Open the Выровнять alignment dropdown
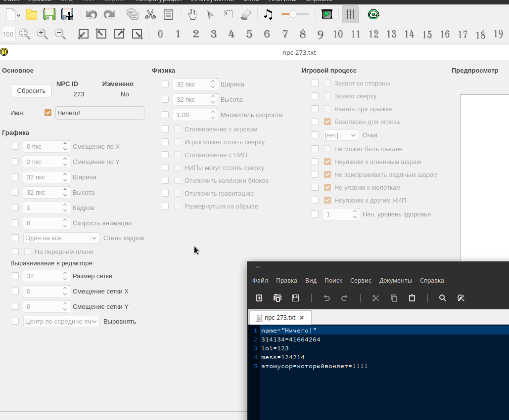509x420 pixels. click(61, 321)
